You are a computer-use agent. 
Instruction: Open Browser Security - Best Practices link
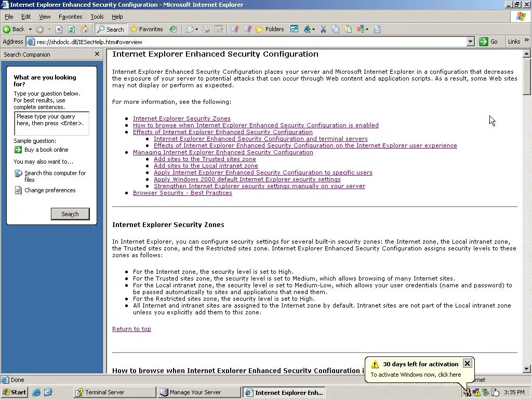tap(182, 193)
